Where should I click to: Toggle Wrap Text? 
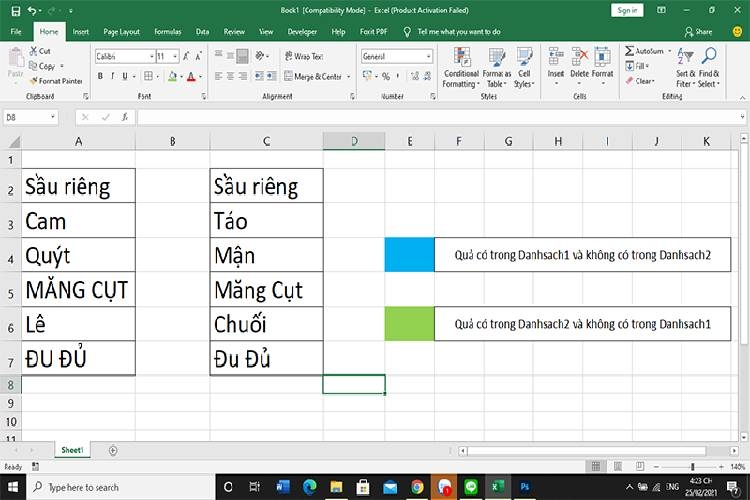(304, 56)
